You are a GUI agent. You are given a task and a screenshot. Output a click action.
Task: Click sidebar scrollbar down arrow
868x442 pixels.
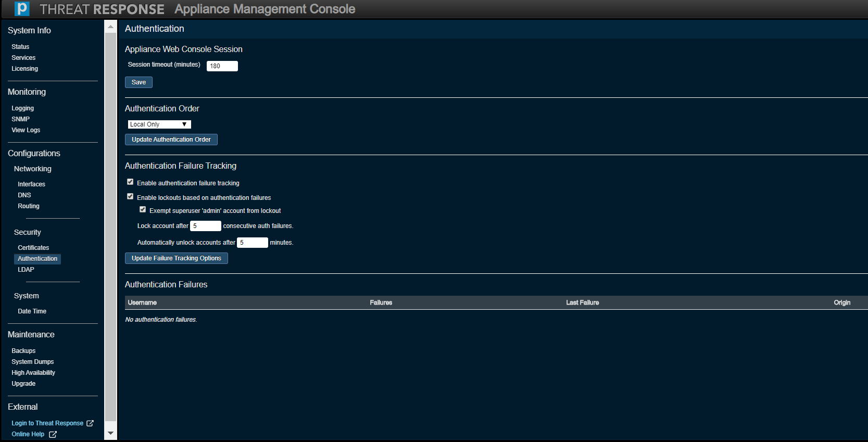110,433
